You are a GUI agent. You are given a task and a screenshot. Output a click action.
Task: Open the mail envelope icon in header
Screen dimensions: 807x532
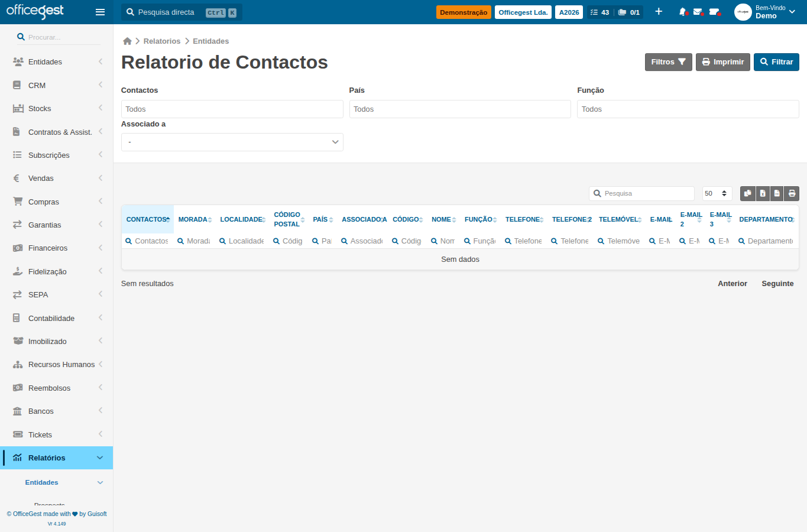click(698, 12)
